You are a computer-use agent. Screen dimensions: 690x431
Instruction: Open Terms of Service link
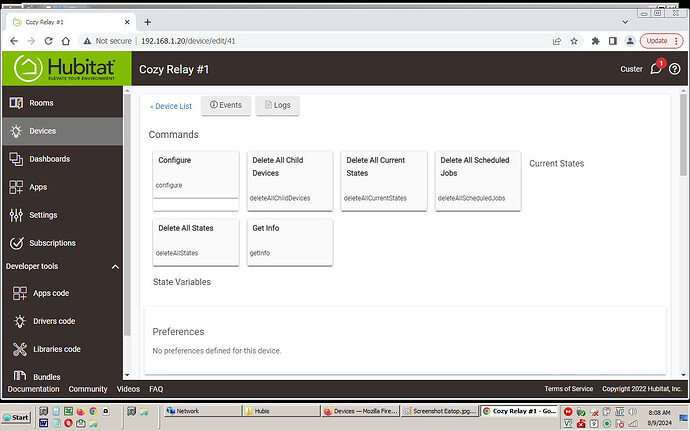pos(569,389)
